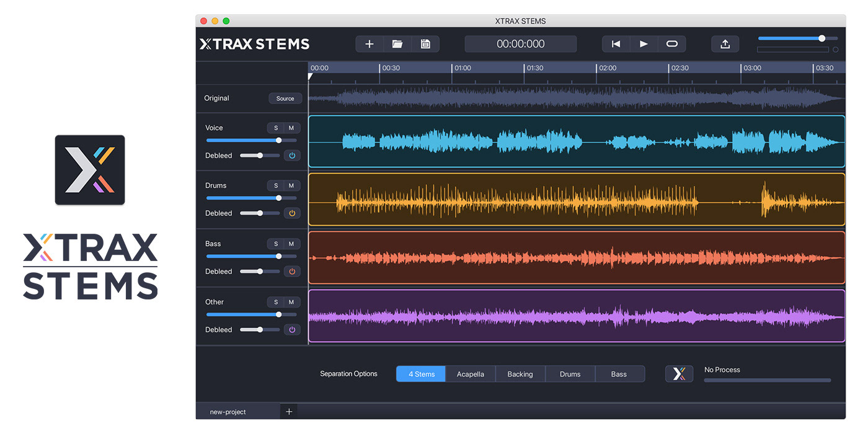Toggle loop playback mode

[672, 44]
